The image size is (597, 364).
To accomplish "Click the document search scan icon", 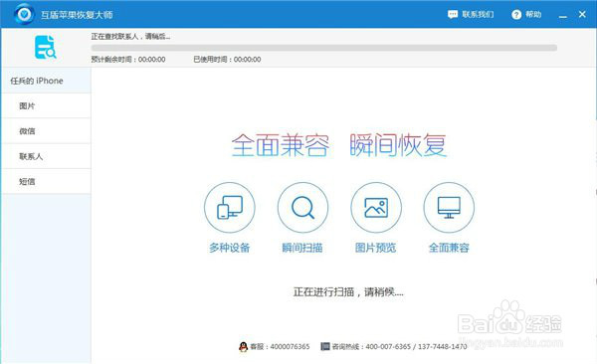I will tap(46, 47).
